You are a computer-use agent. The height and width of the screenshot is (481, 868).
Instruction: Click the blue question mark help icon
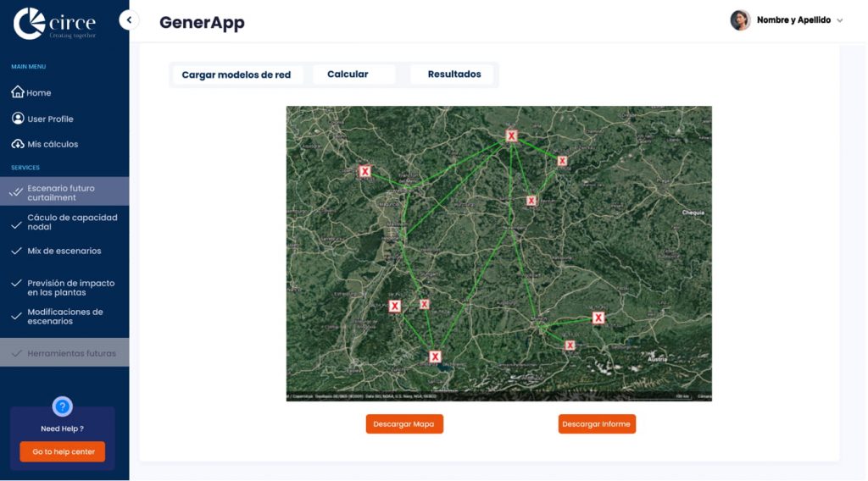pos(63,406)
